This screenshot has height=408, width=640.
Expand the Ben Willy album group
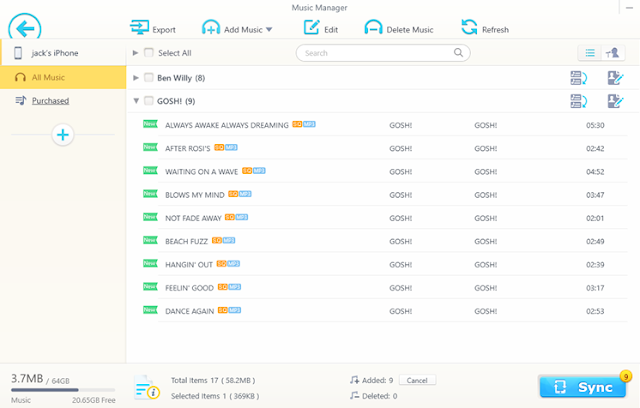pyautogui.click(x=136, y=78)
